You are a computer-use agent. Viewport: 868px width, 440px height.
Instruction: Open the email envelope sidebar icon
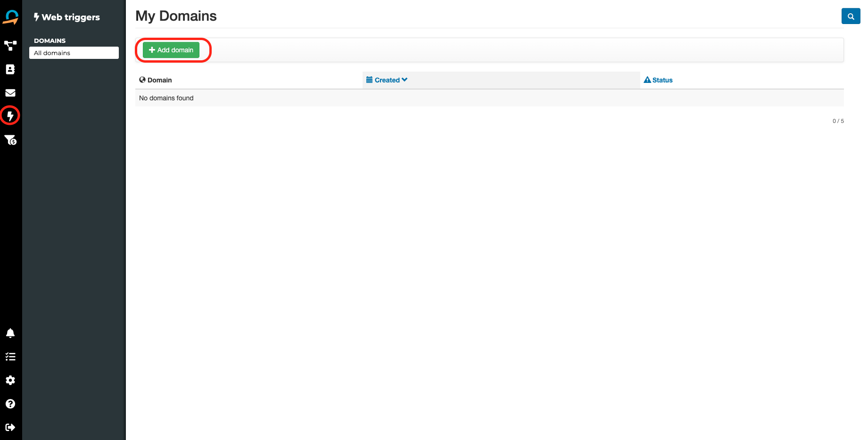10,93
